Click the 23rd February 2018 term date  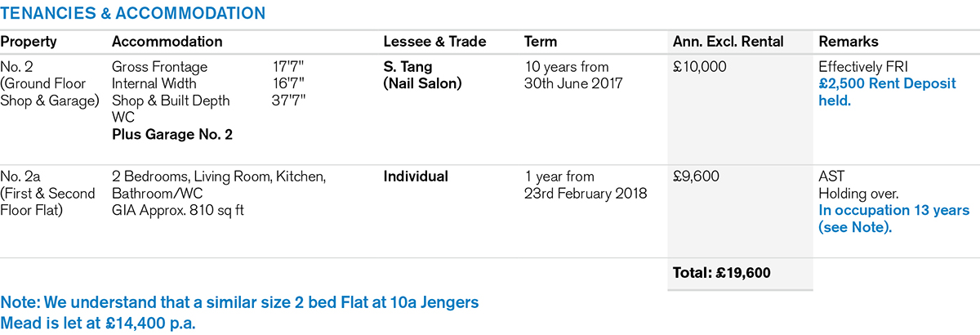pos(585,194)
